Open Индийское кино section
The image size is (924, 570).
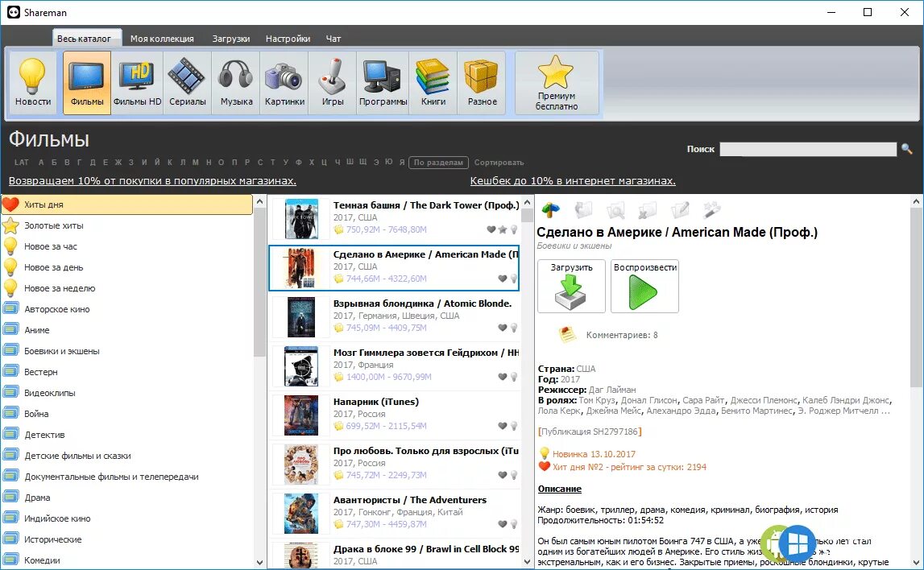(x=126, y=518)
